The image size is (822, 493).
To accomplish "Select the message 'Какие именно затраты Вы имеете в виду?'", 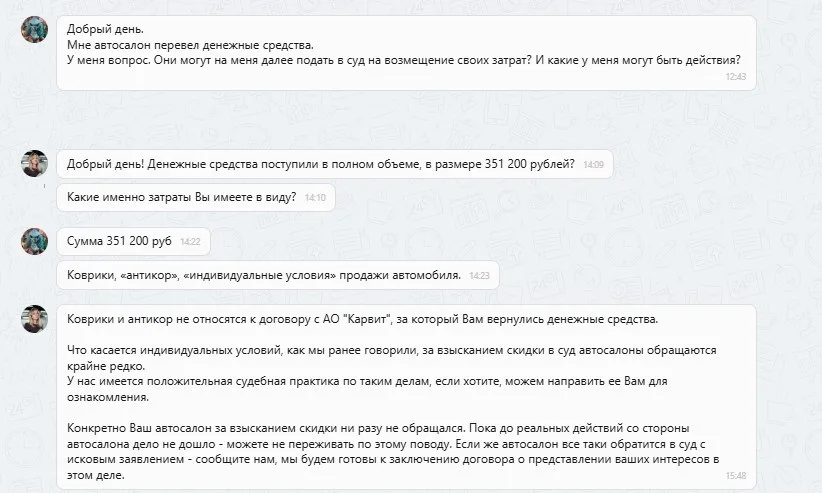I will point(181,197).
